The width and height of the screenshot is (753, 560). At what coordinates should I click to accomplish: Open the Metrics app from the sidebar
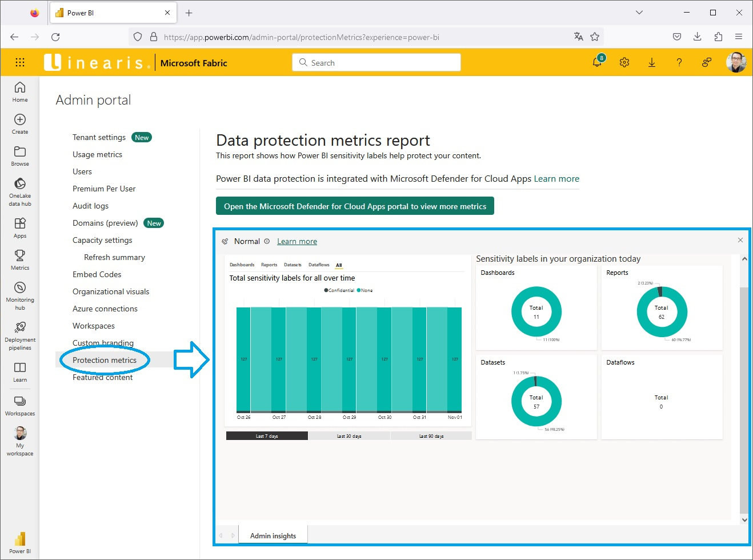point(20,258)
